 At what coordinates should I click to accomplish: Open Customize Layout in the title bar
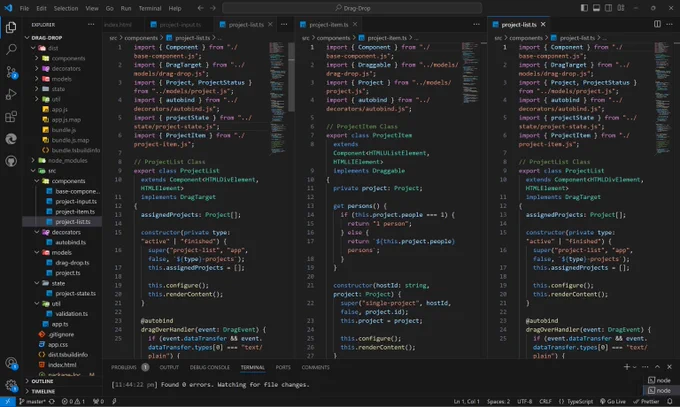621,8
